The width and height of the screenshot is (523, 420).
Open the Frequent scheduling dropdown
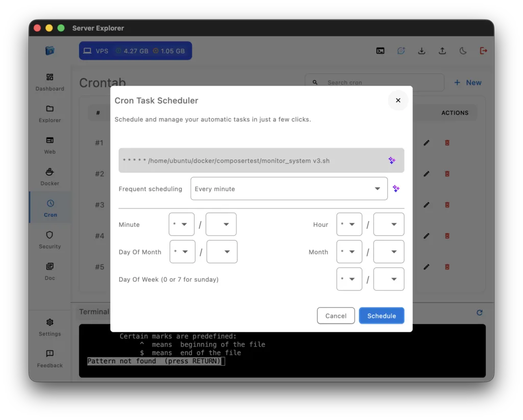(x=289, y=189)
